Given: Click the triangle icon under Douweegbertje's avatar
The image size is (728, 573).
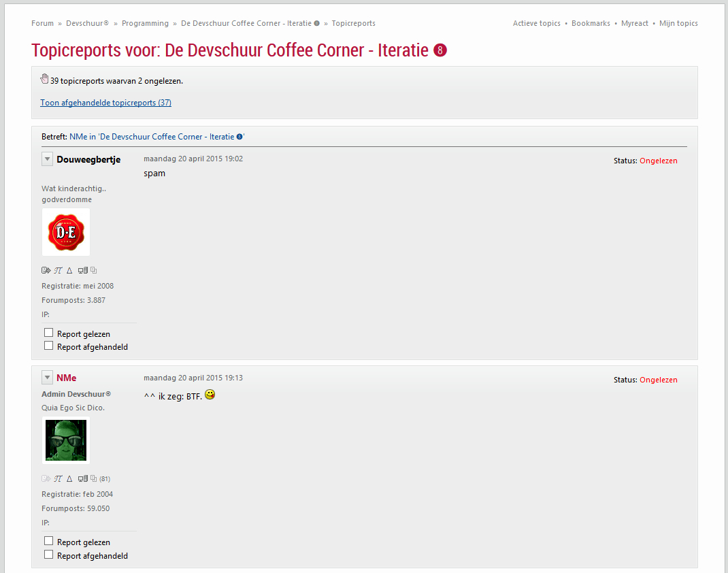Looking at the screenshot, I should pyautogui.click(x=69, y=270).
